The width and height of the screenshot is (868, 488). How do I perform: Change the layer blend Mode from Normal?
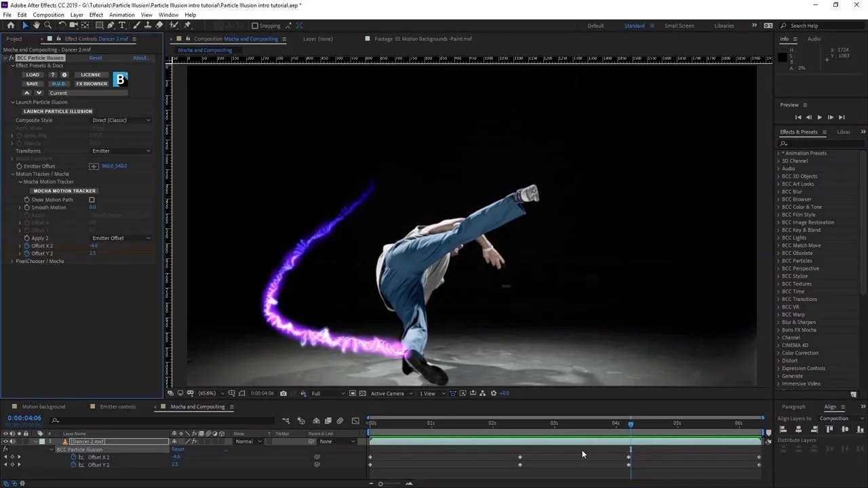point(248,441)
